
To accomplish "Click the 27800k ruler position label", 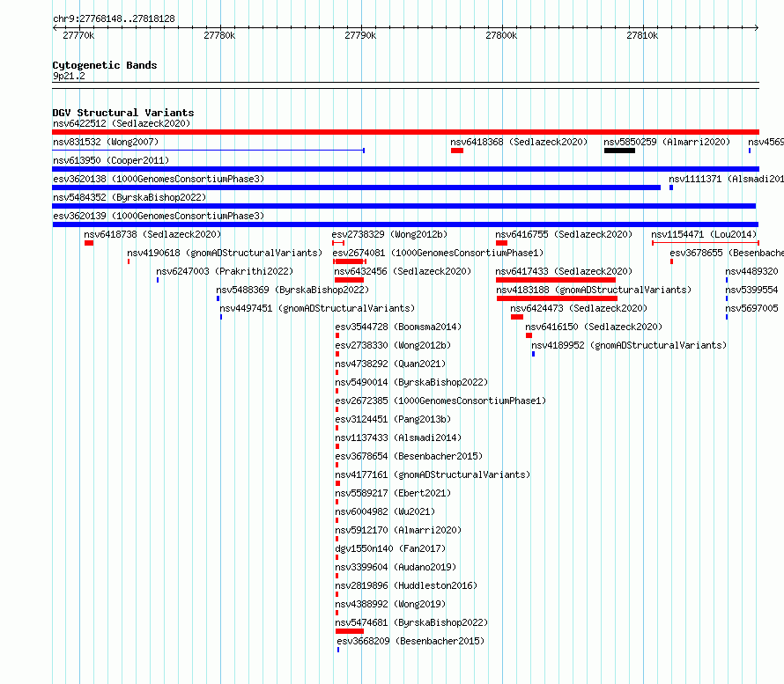I will [501, 35].
